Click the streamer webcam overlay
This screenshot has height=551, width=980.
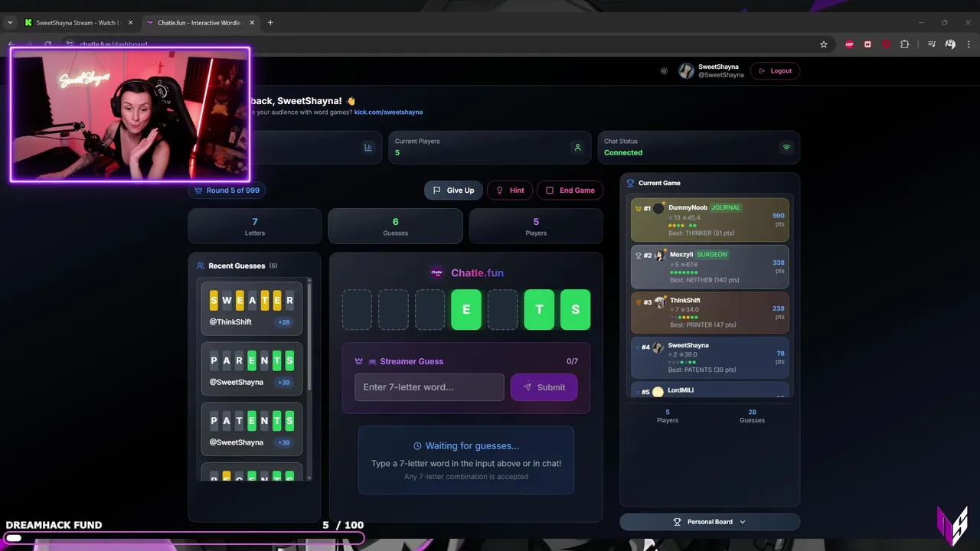(x=130, y=115)
